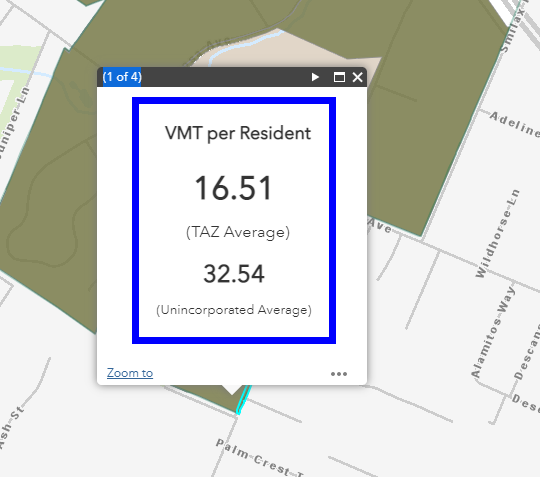Click the Wildhorse Ln street label
This screenshot has height=477, width=540.
click(498, 233)
